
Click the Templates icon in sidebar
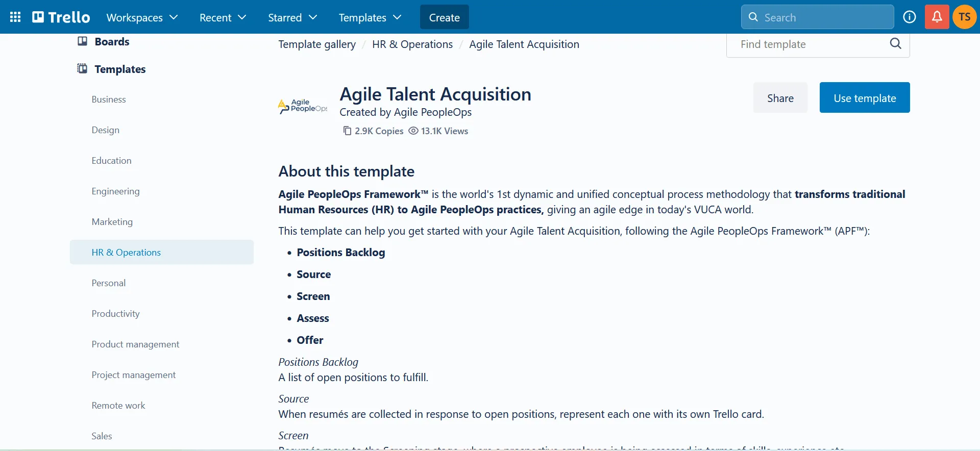pos(82,69)
